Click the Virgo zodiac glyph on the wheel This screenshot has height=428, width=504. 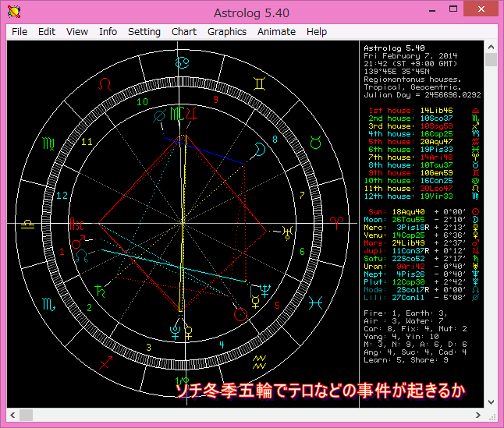48,143
